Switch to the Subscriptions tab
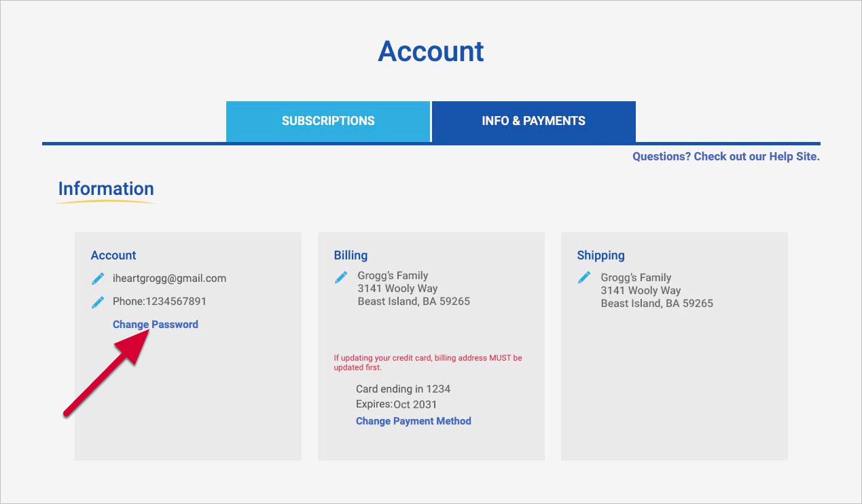Viewport: 862px width, 504px height. (x=328, y=122)
